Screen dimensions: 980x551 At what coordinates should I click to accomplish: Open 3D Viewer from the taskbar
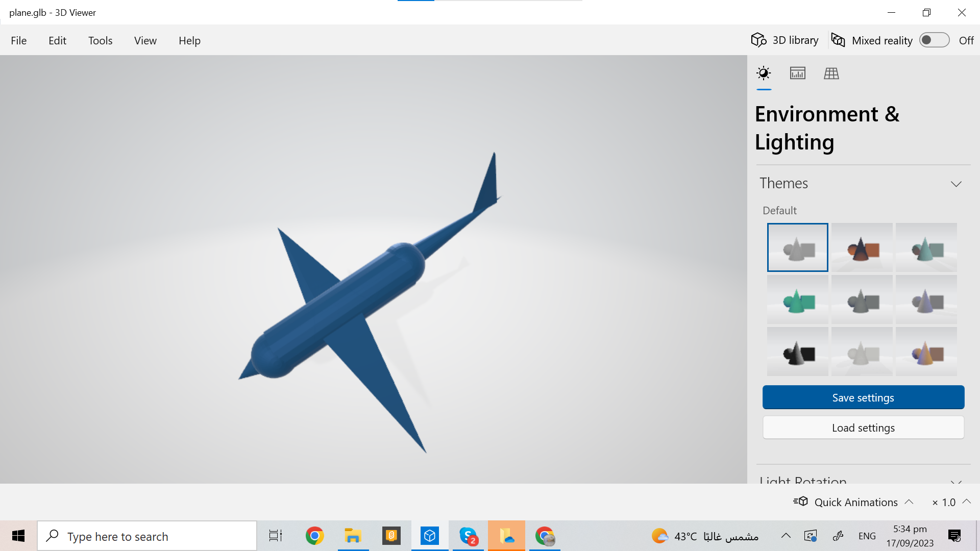(x=429, y=536)
